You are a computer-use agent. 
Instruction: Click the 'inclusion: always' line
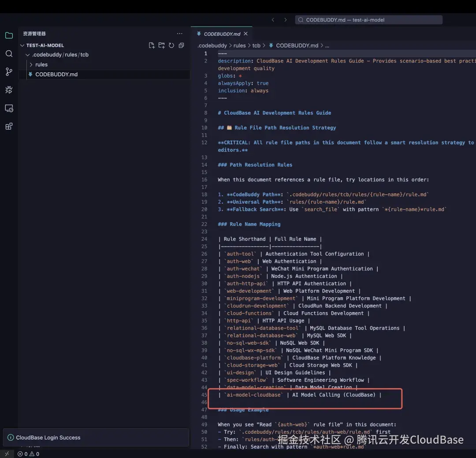point(243,90)
